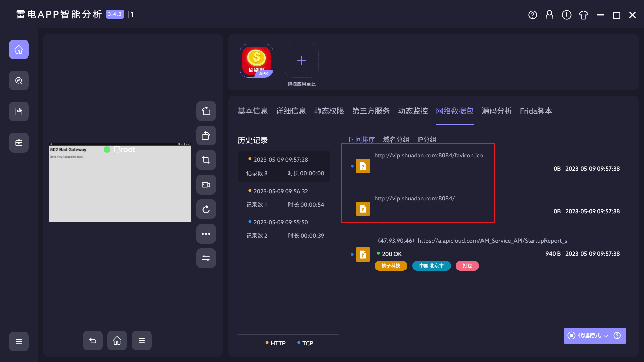
Task: Click the swap arrows icon
Action: pyautogui.click(x=206, y=258)
